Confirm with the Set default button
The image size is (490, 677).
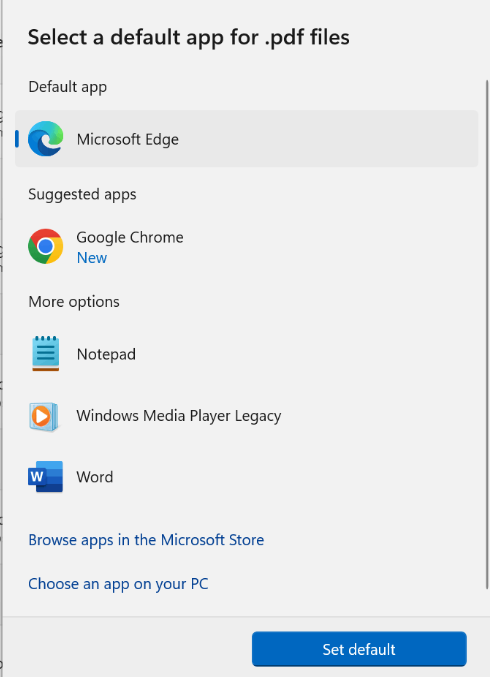(359, 649)
